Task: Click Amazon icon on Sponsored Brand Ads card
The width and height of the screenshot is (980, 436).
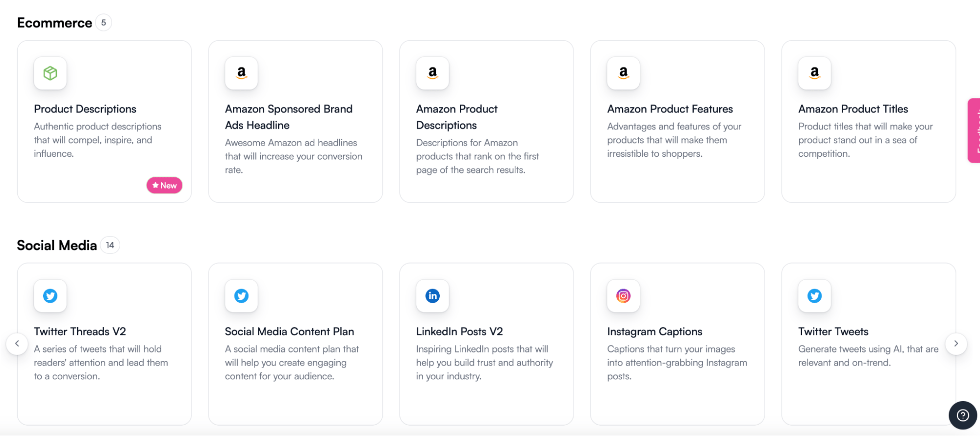Action: pyautogui.click(x=241, y=73)
